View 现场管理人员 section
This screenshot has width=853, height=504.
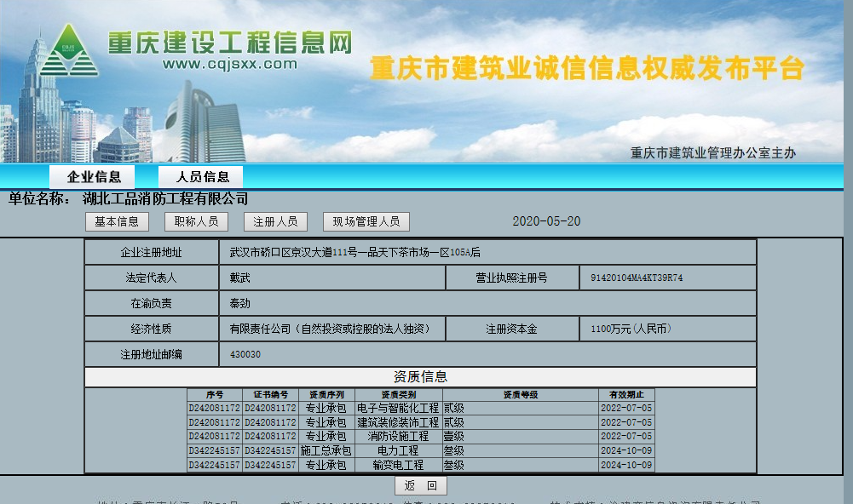pos(366,222)
